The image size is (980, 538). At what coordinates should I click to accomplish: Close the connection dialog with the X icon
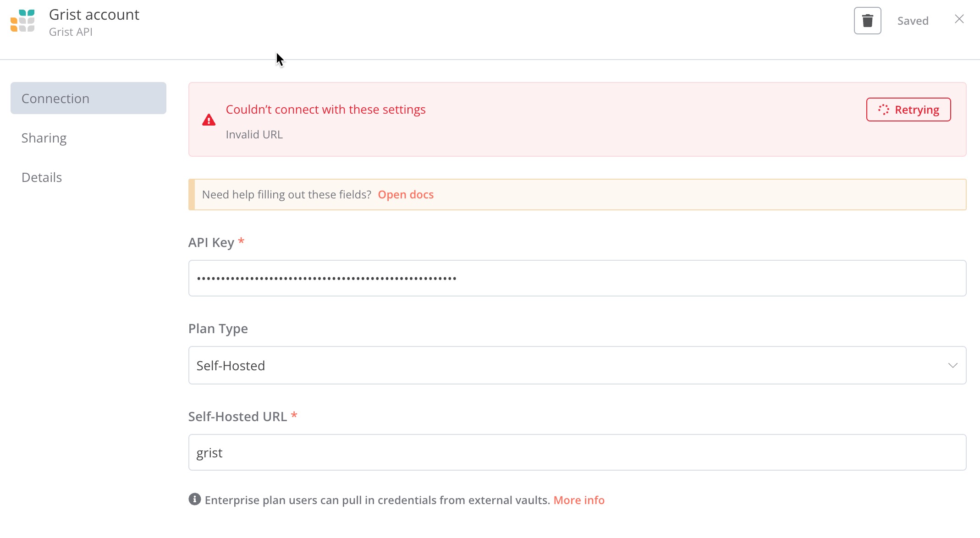pyautogui.click(x=958, y=19)
